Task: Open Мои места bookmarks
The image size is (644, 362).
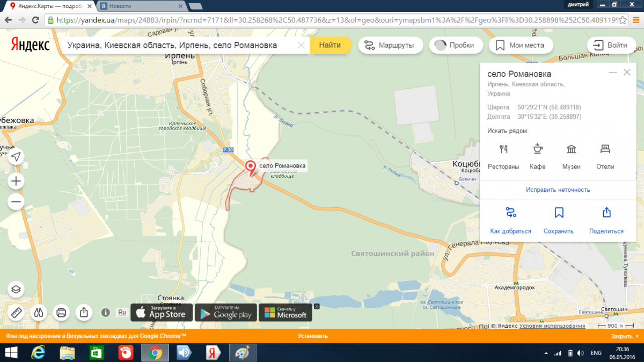Action: click(521, 45)
